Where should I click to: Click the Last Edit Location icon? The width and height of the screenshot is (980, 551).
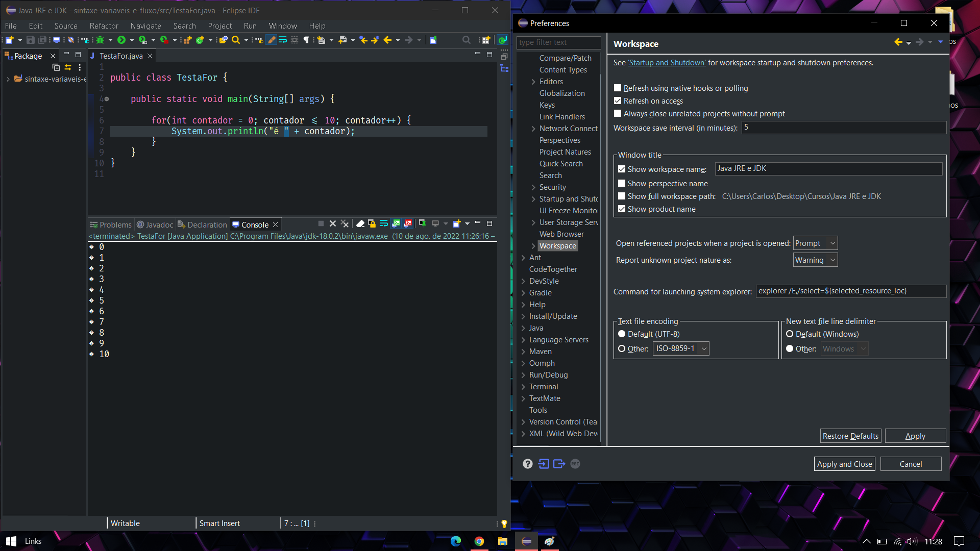click(x=363, y=40)
